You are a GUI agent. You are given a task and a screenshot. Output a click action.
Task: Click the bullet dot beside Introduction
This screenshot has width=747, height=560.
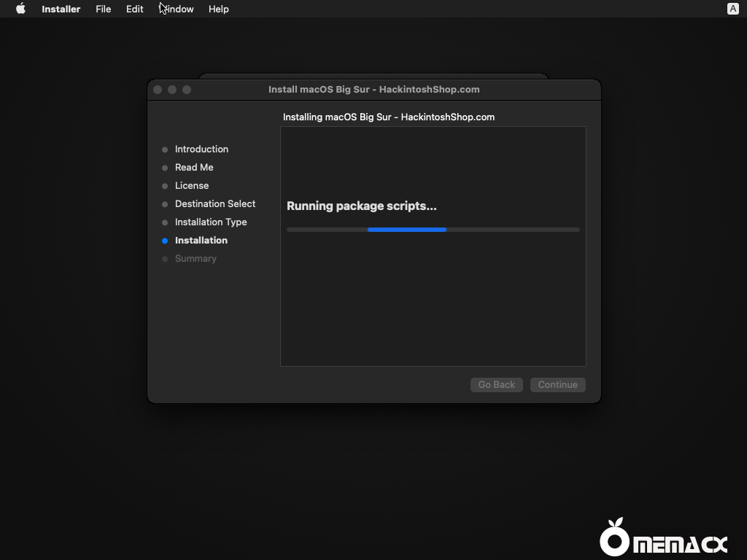tap(165, 149)
